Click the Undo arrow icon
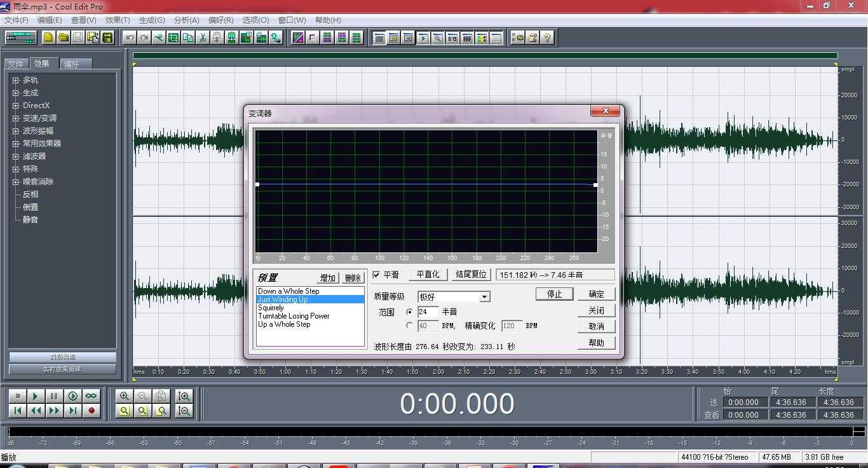Viewport: 868px width, 468px height. pyautogui.click(x=130, y=38)
